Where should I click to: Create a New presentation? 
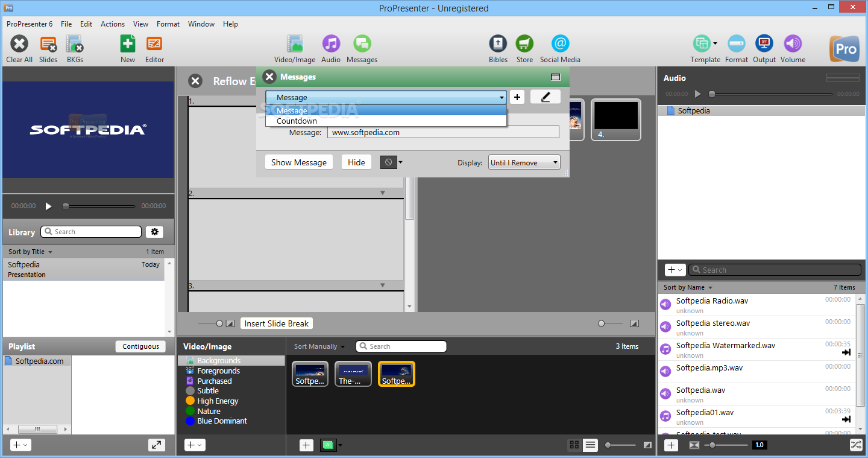pyautogui.click(x=128, y=48)
